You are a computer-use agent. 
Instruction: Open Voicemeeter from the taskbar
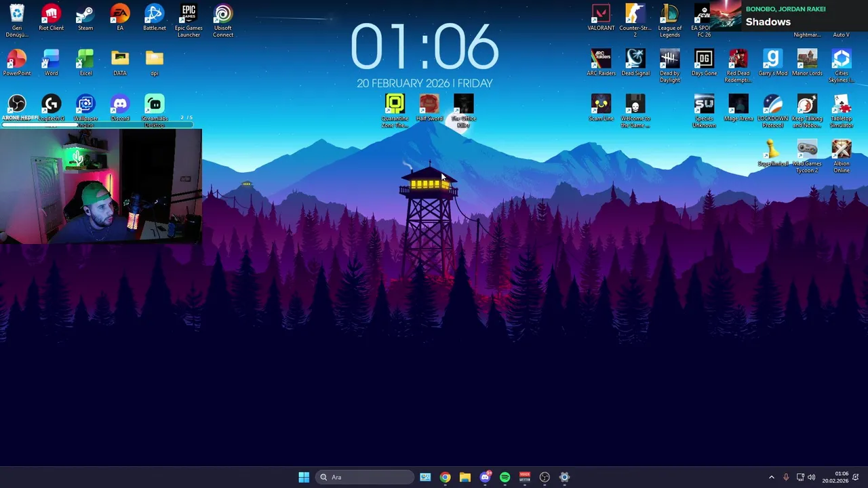point(524,477)
